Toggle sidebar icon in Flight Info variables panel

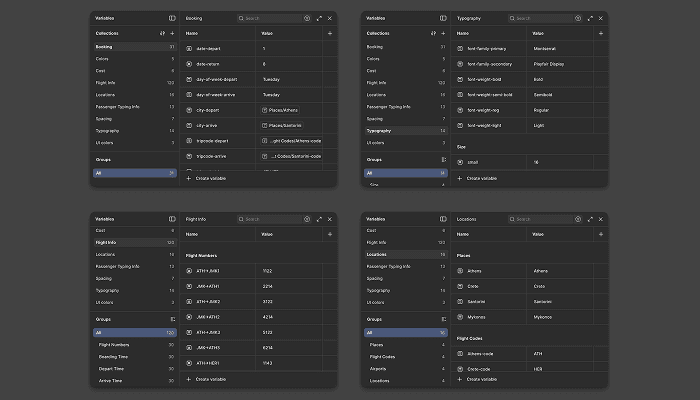[x=172, y=219]
